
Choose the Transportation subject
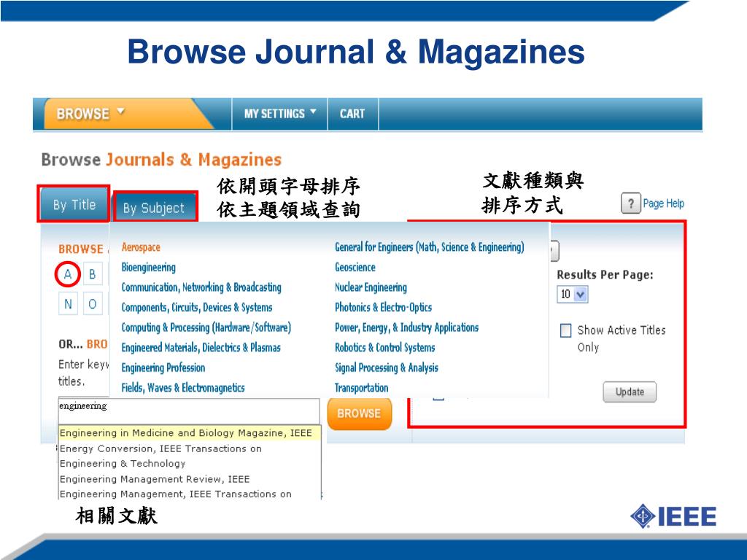(x=362, y=388)
